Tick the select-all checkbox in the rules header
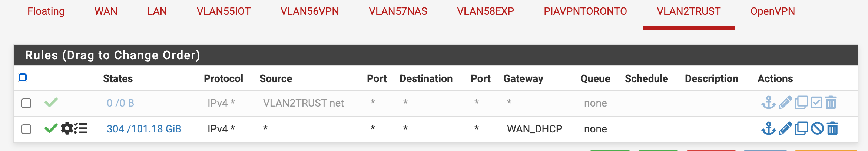 23,77
